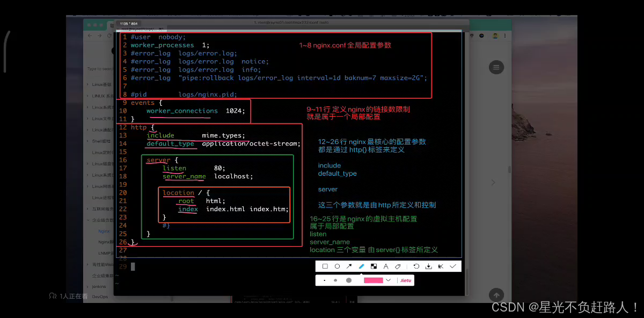Click terminal cursor block on line 29
This screenshot has width=644, height=318.
coord(133,266)
